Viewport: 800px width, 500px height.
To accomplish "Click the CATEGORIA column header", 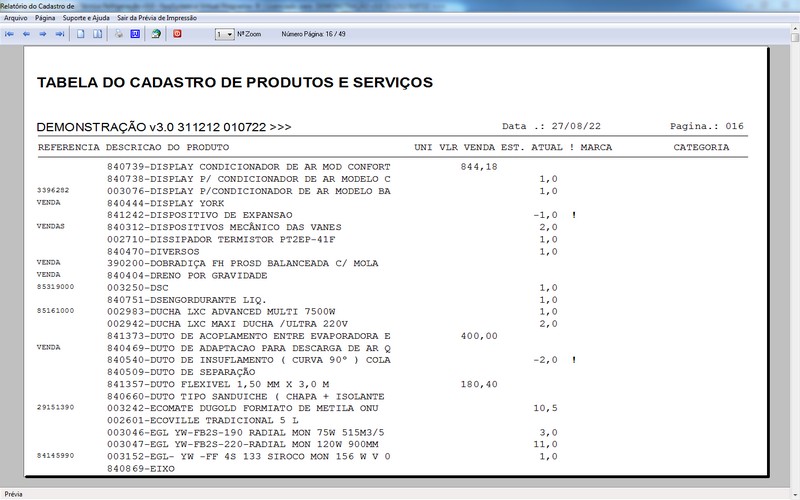I will coord(701,147).
